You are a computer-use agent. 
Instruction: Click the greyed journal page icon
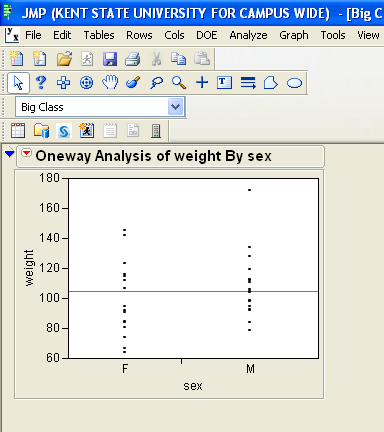(133, 131)
